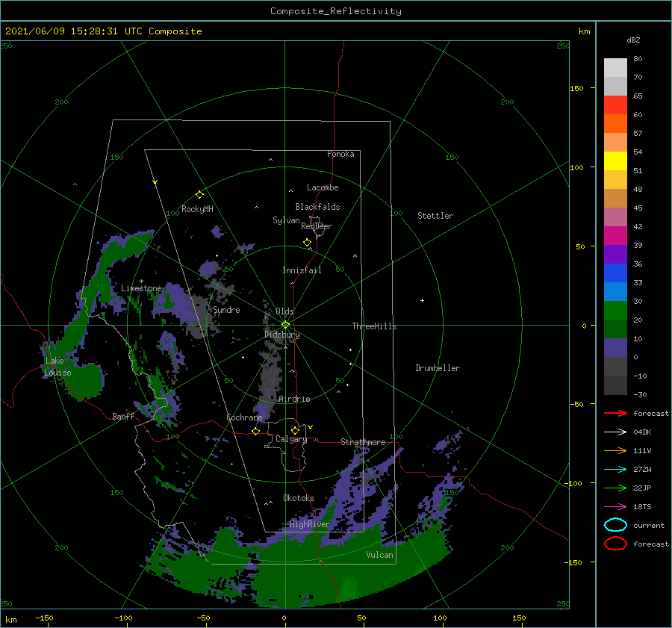Click the red swatch in the dBZ scale
The height and width of the screenshot is (628, 672).
pyautogui.click(x=615, y=105)
